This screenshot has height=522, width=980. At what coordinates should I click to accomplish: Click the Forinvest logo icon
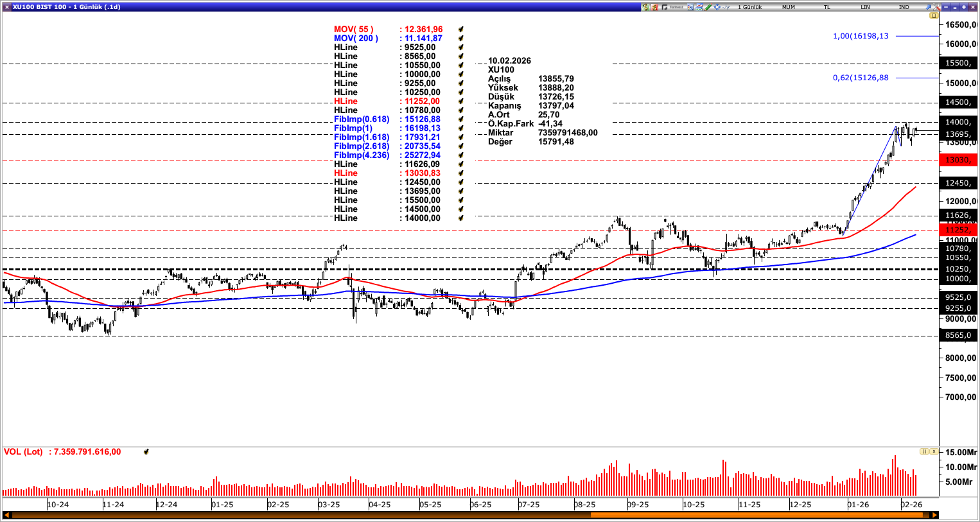664,6
